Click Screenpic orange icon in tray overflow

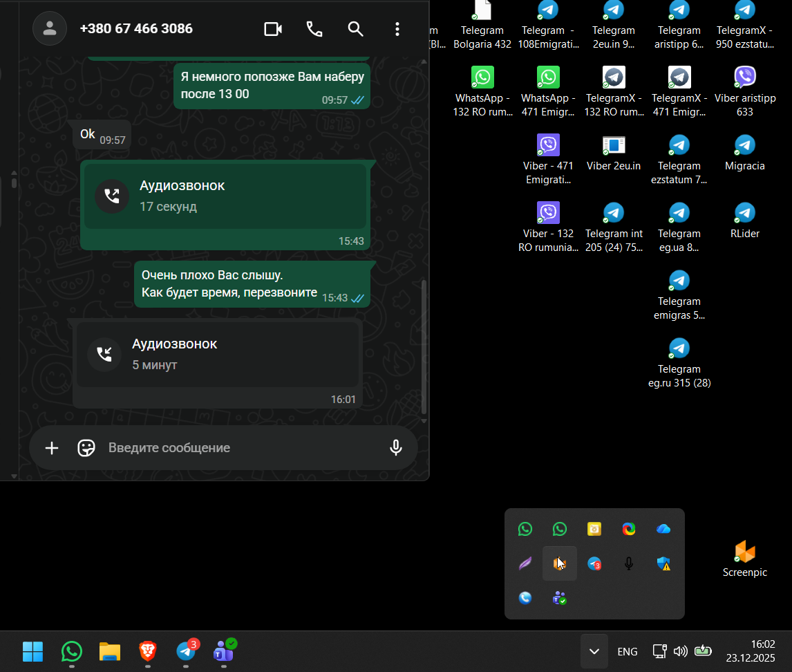(560, 563)
